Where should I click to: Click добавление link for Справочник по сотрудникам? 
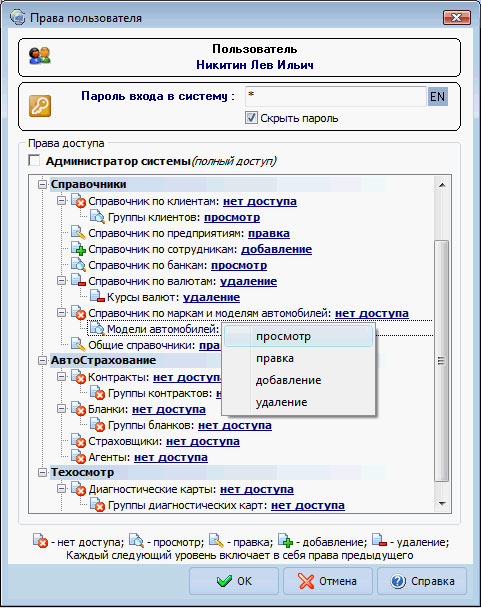(x=277, y=249)
